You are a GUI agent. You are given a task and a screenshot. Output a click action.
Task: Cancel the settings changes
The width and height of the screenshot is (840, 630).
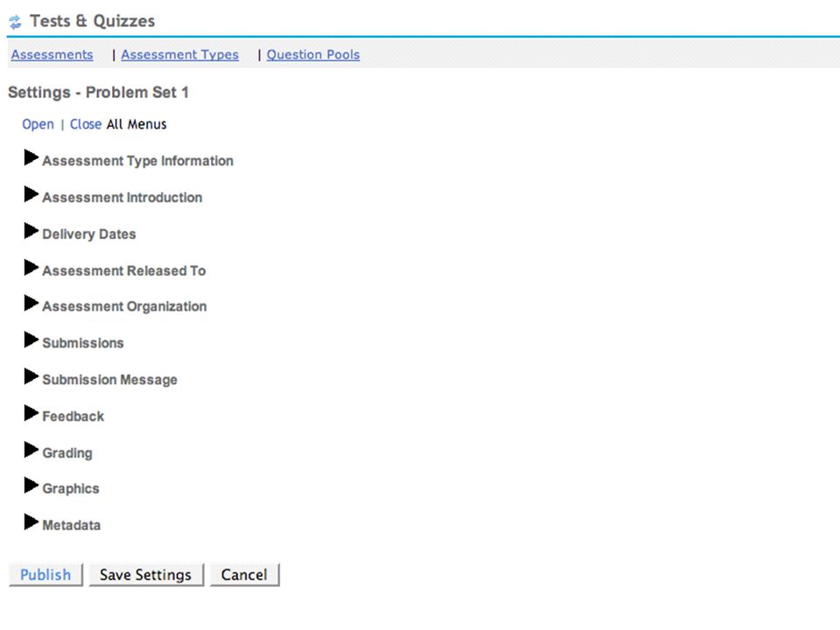[244, 575]
